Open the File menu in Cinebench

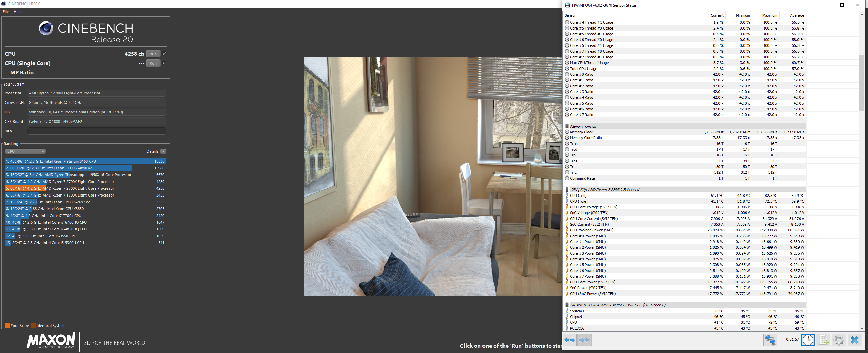6,12
